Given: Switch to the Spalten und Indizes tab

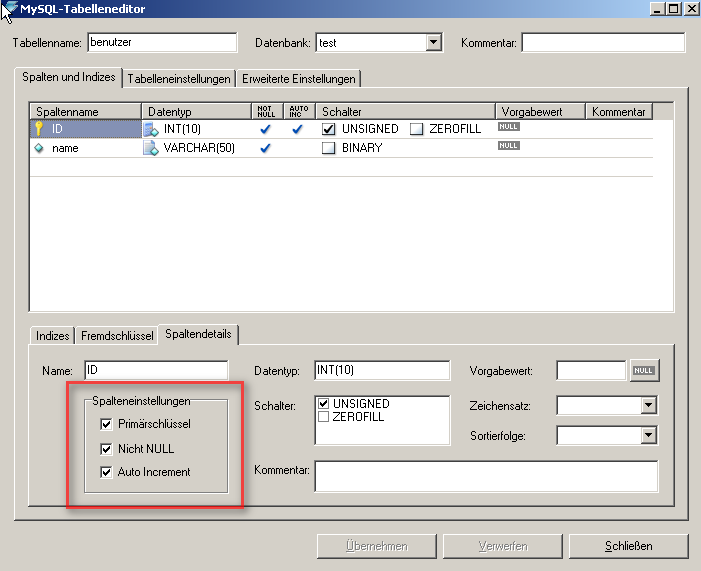Looking at the screenshot, I should click(x=68, y=77).
